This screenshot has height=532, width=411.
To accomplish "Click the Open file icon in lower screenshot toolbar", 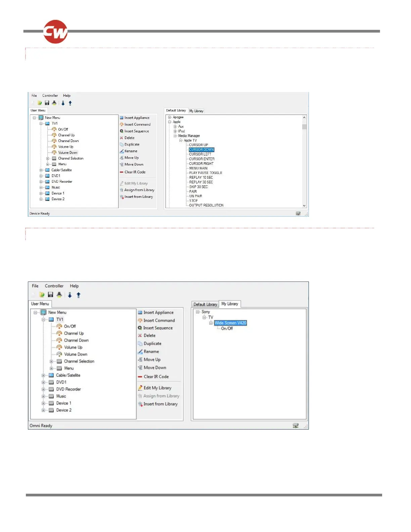I will (42, 295).
